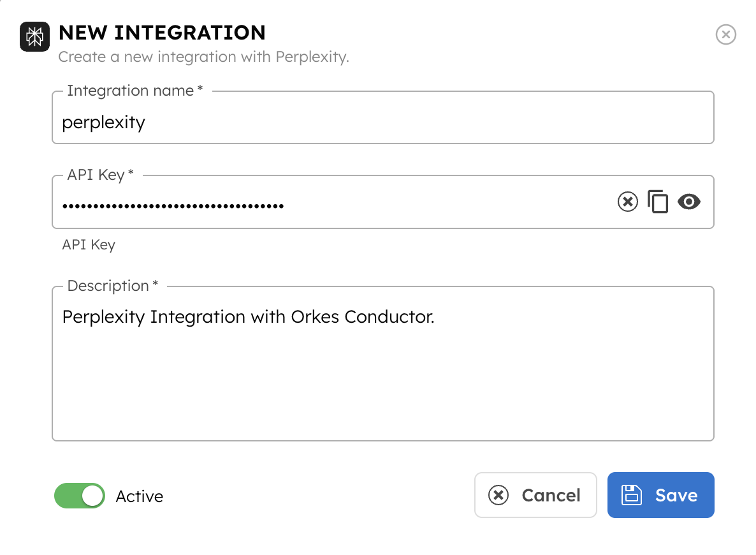Viewport: 756px width, 555px height.
Task: Click the NEW INTEGRATION heading
Action: [162, 33]
